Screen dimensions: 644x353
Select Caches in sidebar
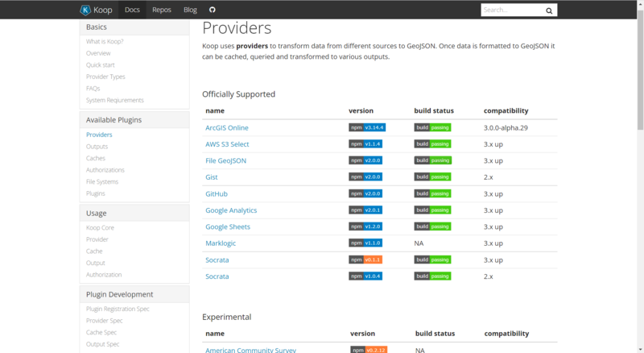[x=96, y=158]
